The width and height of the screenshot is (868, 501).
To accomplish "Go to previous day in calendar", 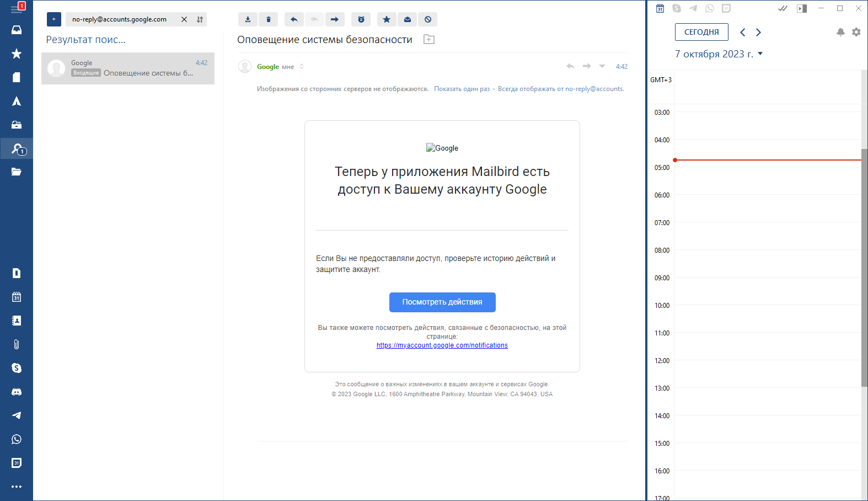I will [x=743, y=32].
